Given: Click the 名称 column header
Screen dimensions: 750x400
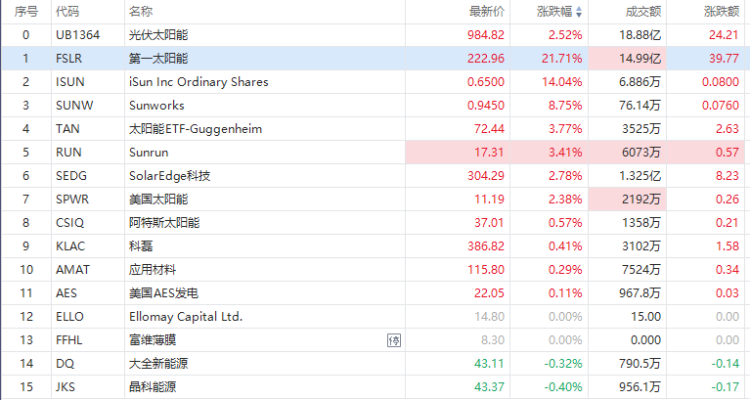Looking at the screenshot, I should point(141,11).
